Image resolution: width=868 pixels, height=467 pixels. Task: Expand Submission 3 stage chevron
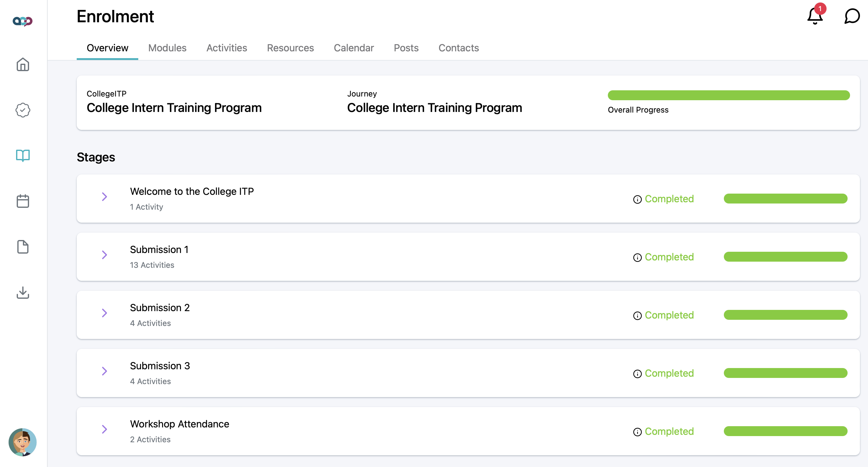point(105,371)
